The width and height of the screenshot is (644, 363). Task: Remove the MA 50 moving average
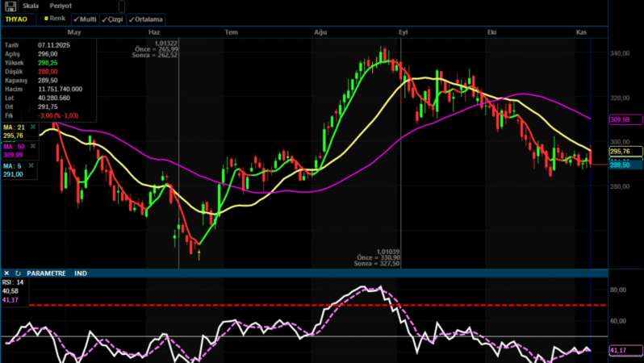pos(32,147)
